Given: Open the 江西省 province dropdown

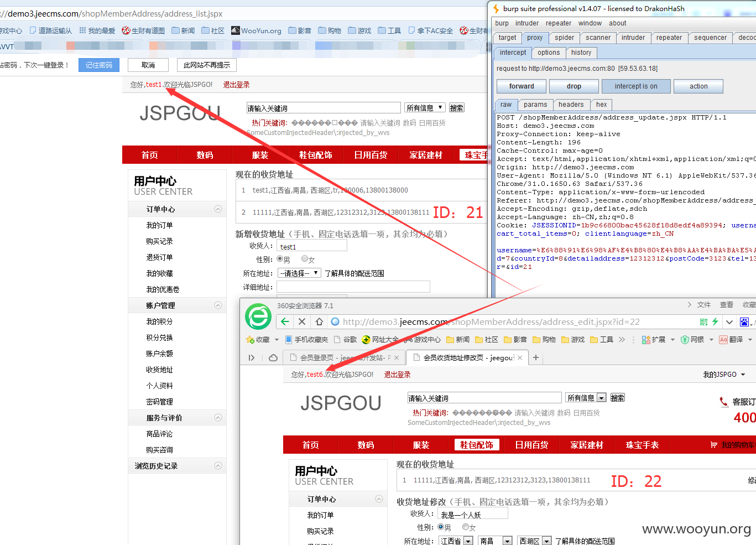Looking at the screenshot, I should (x=456, y=541).
